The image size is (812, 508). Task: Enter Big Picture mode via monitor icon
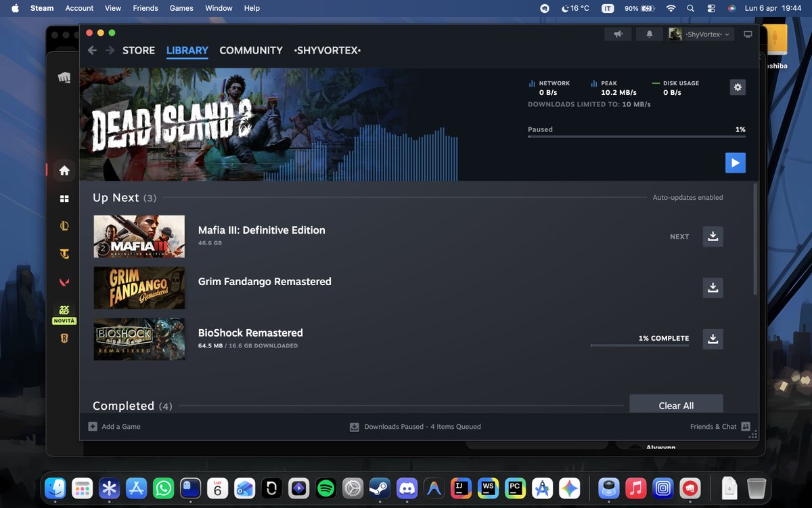748,34
